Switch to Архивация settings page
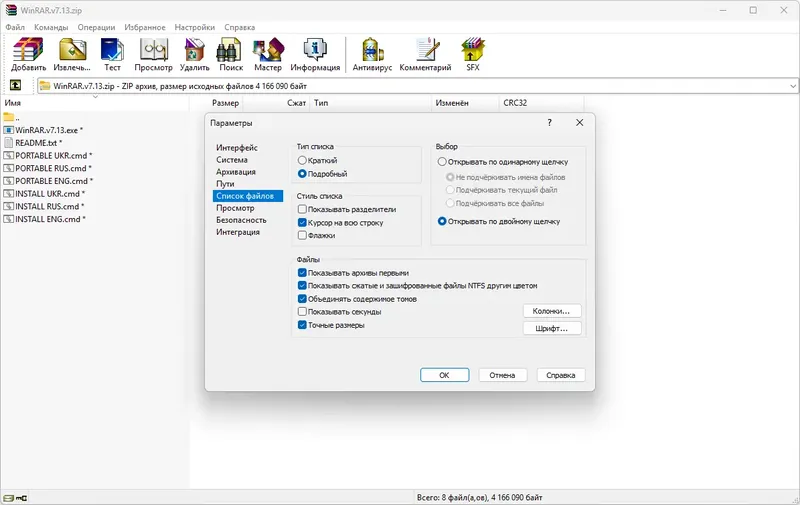Screen dimensions: 800x505 (236, 172)
